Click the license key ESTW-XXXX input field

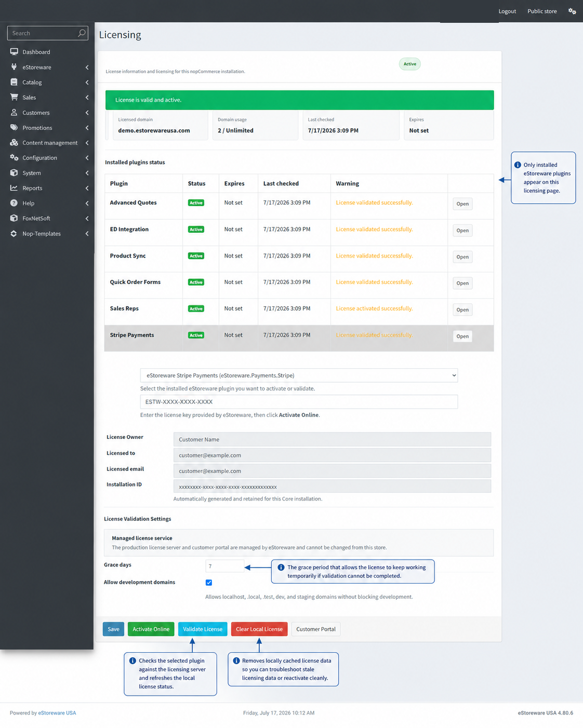pyautogui.click(x=299, y=402)
